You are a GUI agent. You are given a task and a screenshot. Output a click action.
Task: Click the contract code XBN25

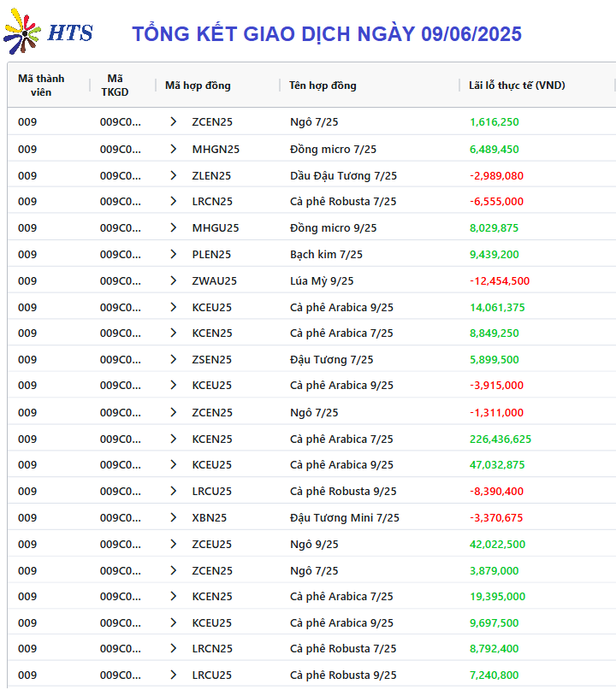pyautogui.click(x=209, y=517)
